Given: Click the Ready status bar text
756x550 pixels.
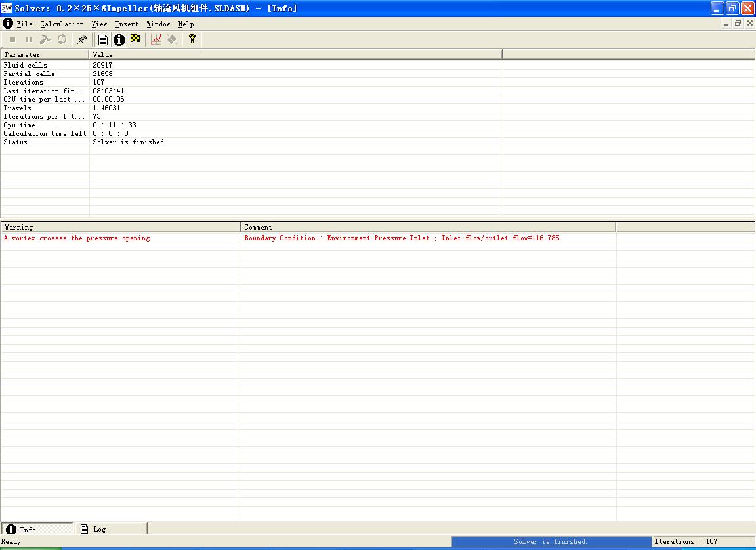Looking at the screenshot, I should (11, 542).
